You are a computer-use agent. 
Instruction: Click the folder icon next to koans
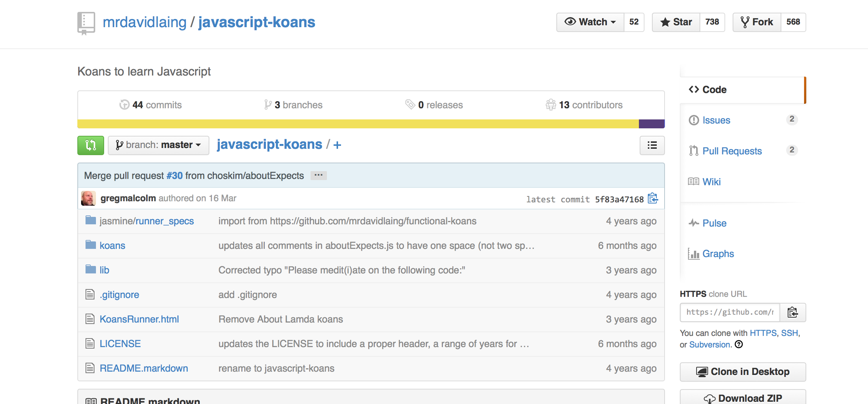[90, 245]
